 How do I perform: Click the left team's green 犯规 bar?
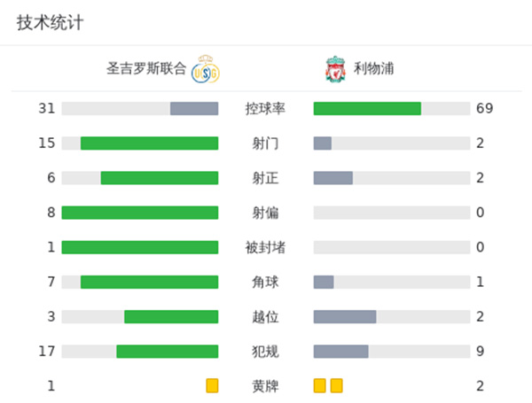tap(167, 351)
